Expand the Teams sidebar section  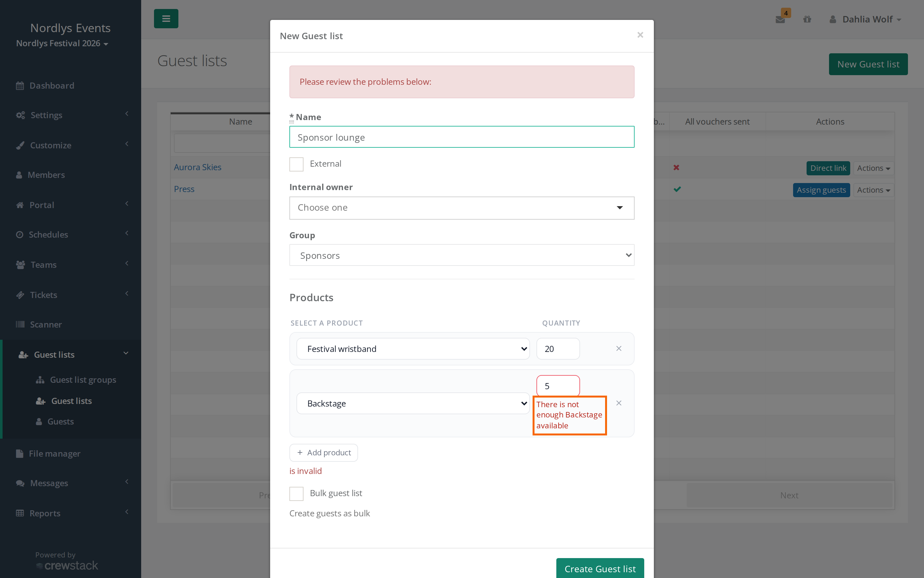71,265
